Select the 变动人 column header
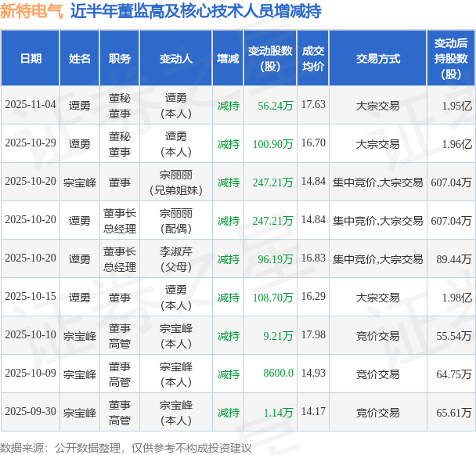This screenshot has width=476, height=455. (x=176, y=58)
